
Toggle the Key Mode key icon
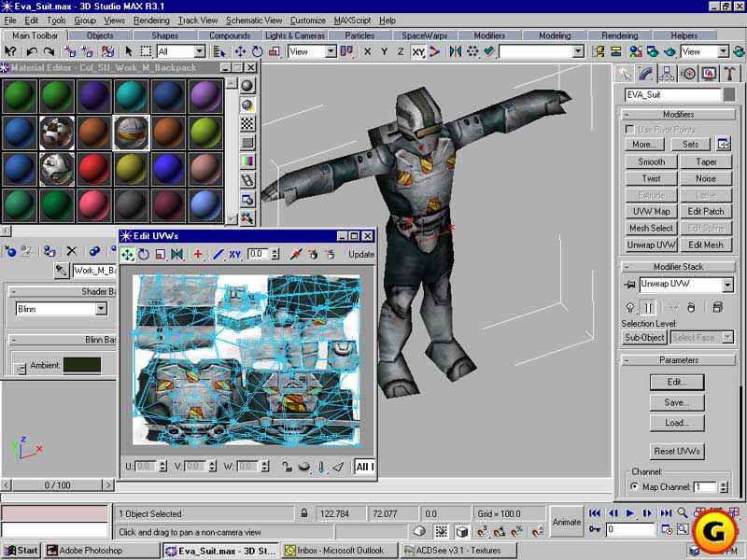(x=595, y=529)
